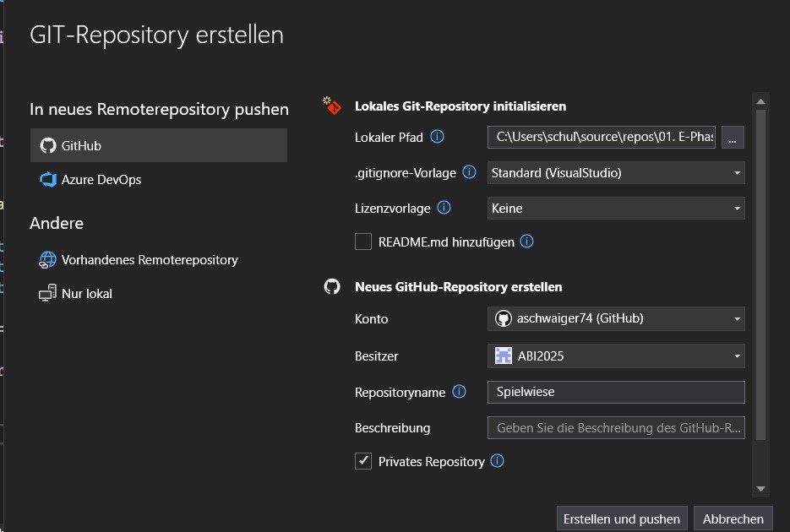Uncheck Privates Repository checkbox

pyautogui.click(x=363, y=461)
